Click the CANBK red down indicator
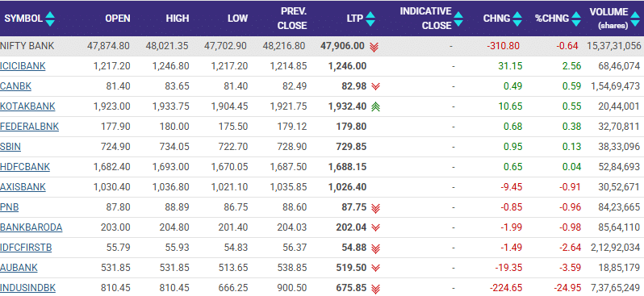 (375, 86)
